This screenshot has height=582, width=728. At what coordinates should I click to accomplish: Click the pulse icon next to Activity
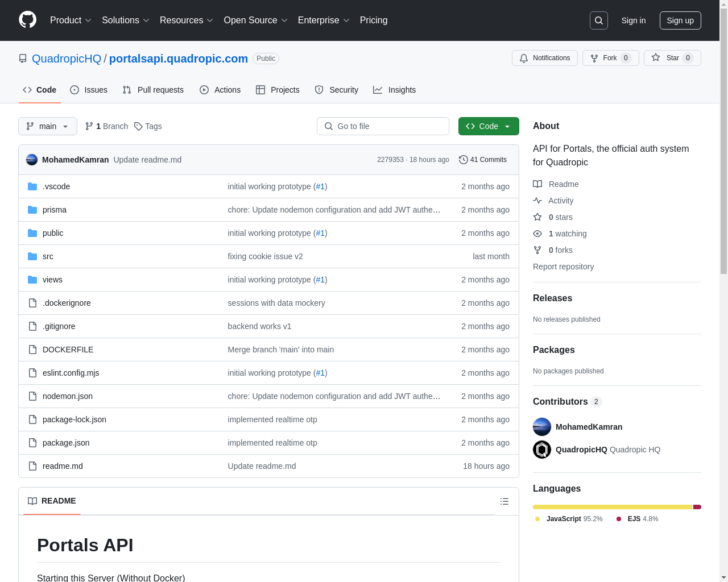(x=537, y=201)
